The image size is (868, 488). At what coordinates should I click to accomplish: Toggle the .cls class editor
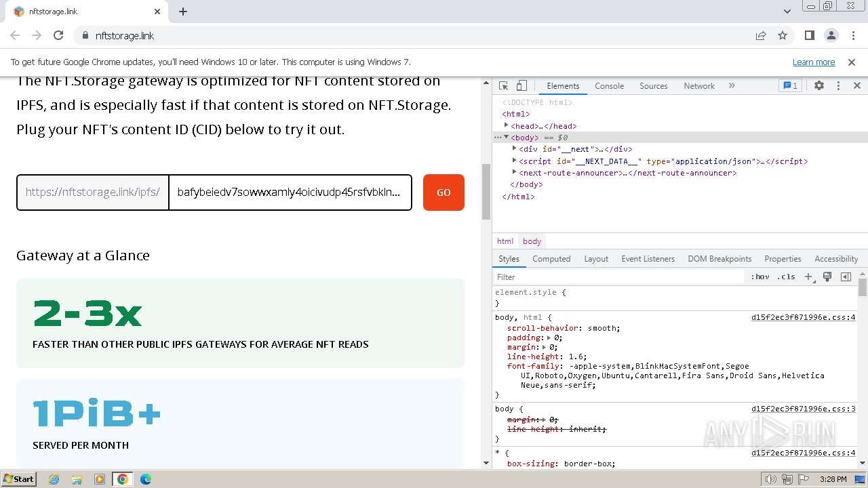click(786, 277)
